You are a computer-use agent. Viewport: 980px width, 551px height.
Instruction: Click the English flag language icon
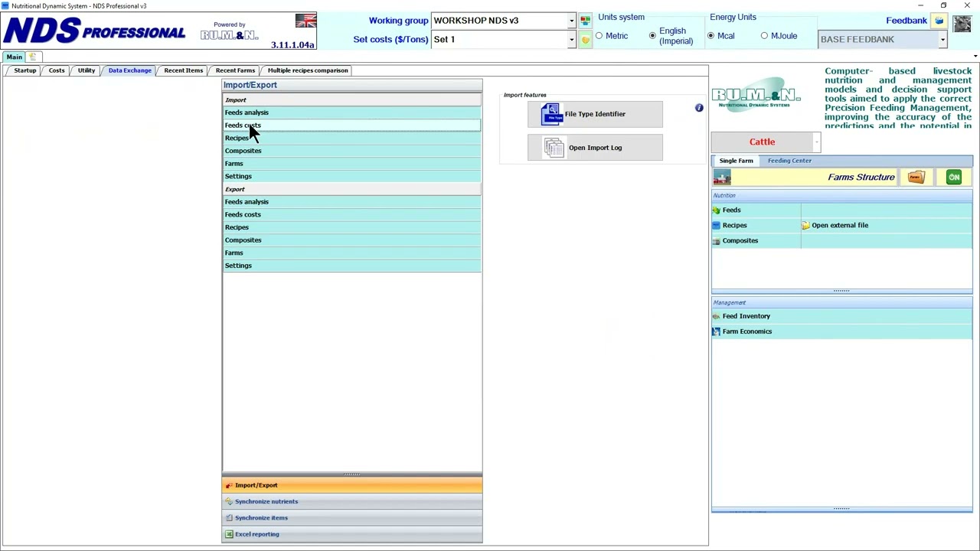tap(306, 21)
